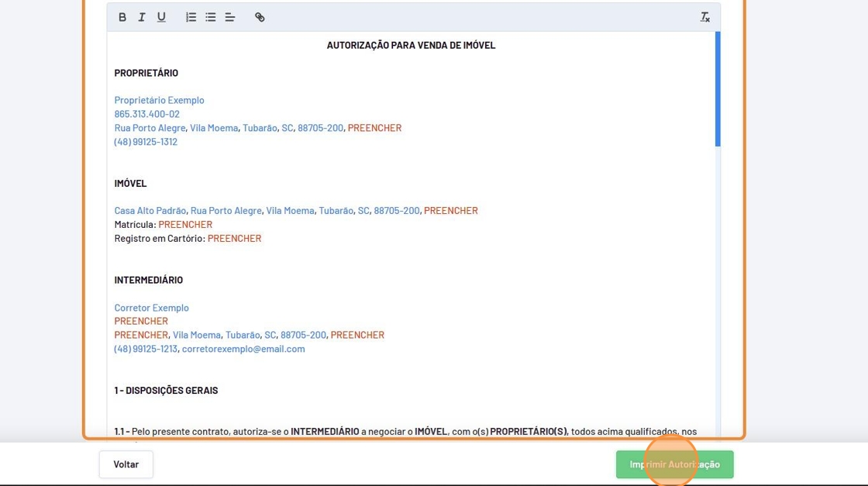868x486 pixels.
Task: Insert a numbered list
Action: (191, 17)
